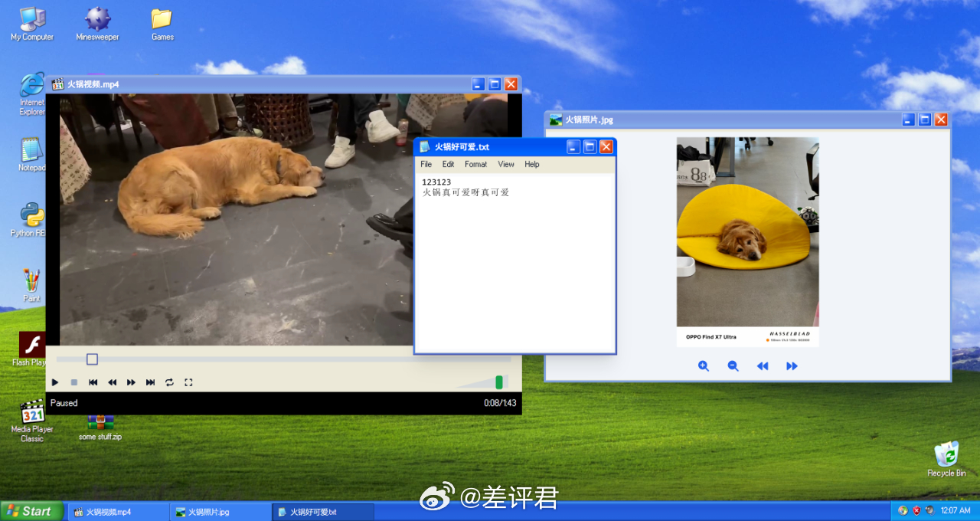This screenshot has height=521, width=980.
Task: Open the My Computer desktop icon
Action: (32, 23)
